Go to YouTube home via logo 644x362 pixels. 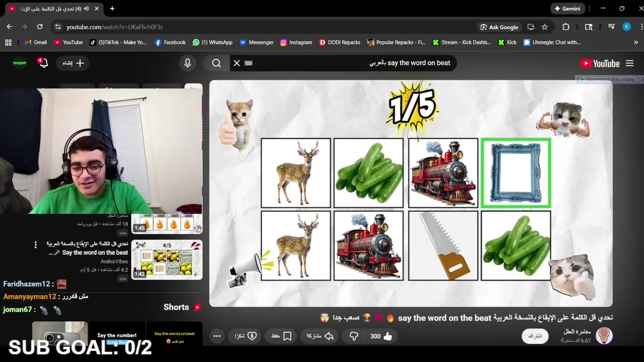pyautogui.click(x=600, y=63)
